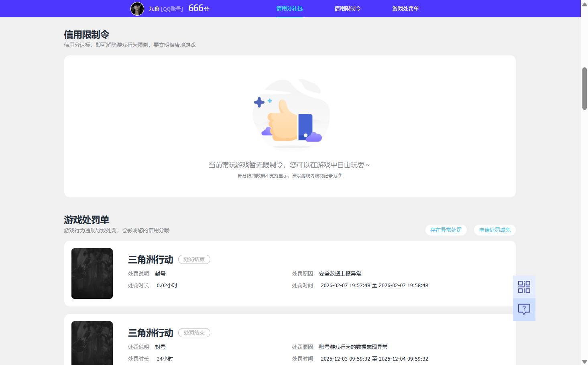Image resolution: width=588 pixels, height=365 pixels.
Task: Click 三角洲行动 title in second penalty card
Action: pos(151,333)
